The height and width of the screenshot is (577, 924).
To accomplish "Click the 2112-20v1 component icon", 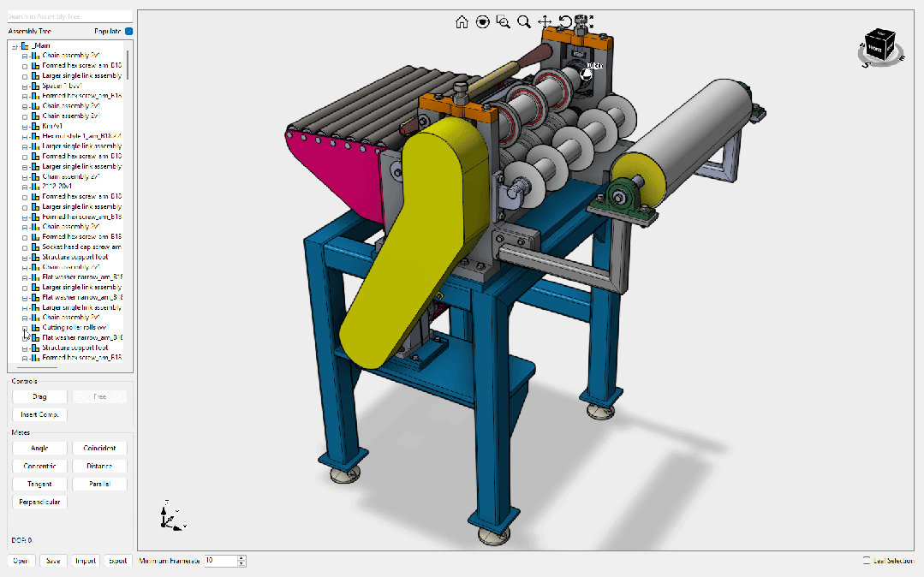I will 35,187.
